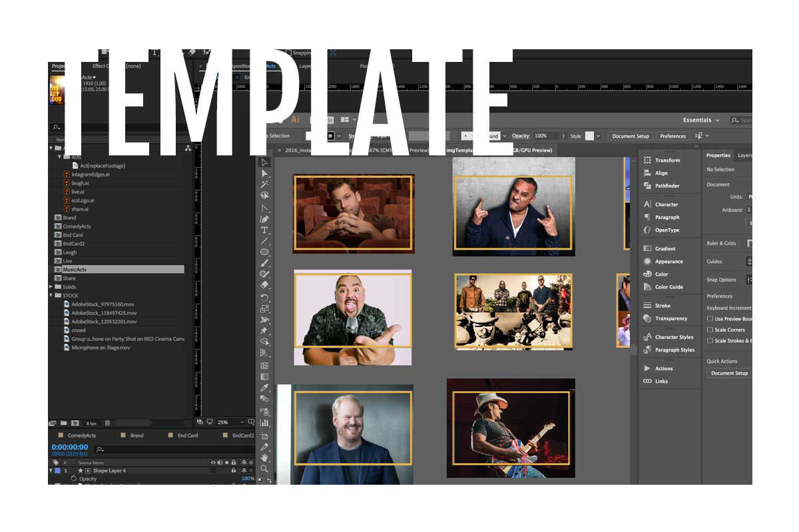Enable Scale Corners checkbox
This screenshot has height=532, width=799.
(x=710, y=330)
